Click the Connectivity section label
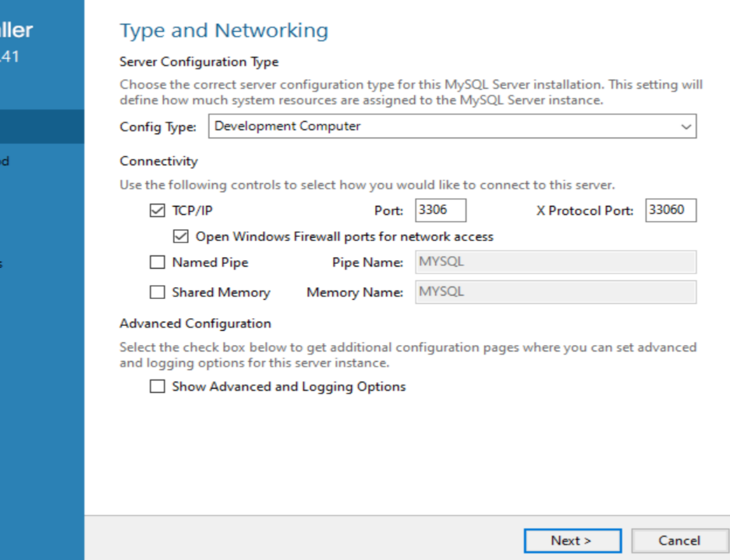The image size is (730, 560). coord(159,161)
